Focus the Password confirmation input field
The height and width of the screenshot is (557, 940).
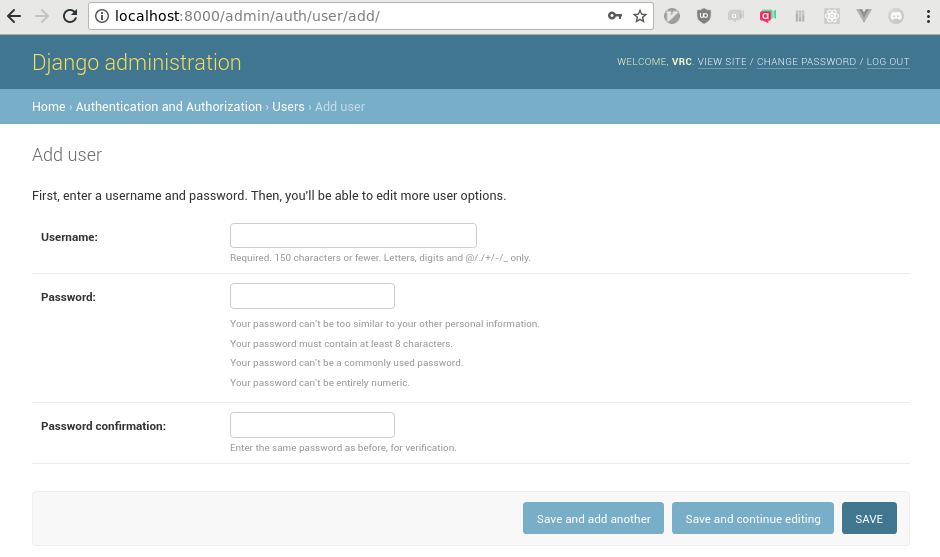point(312,425)
